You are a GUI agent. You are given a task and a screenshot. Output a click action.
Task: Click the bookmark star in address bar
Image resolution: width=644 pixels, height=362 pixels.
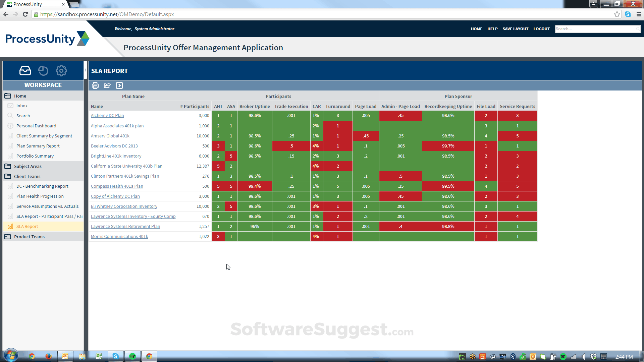pos(617,14)
